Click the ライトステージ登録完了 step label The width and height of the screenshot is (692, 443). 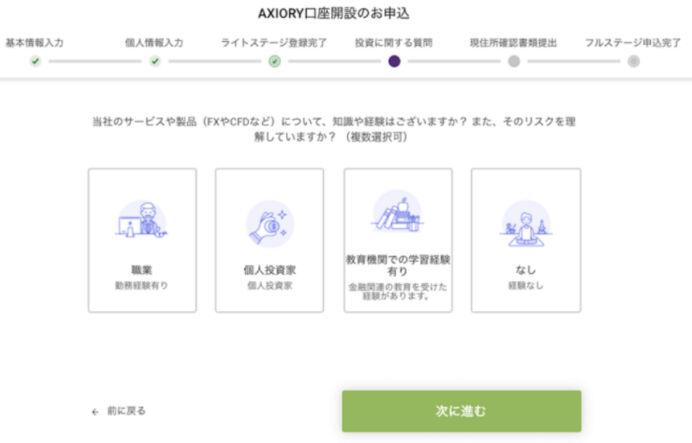coord(274,43)
